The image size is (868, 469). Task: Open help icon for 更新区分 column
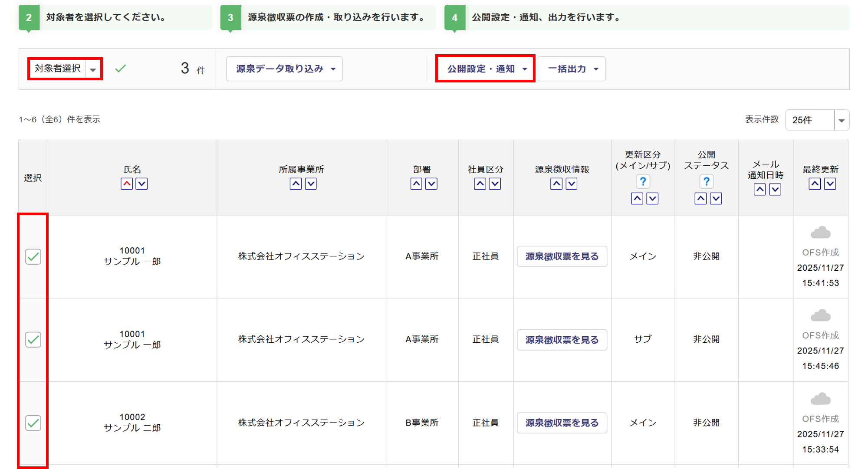coord(643,181)
